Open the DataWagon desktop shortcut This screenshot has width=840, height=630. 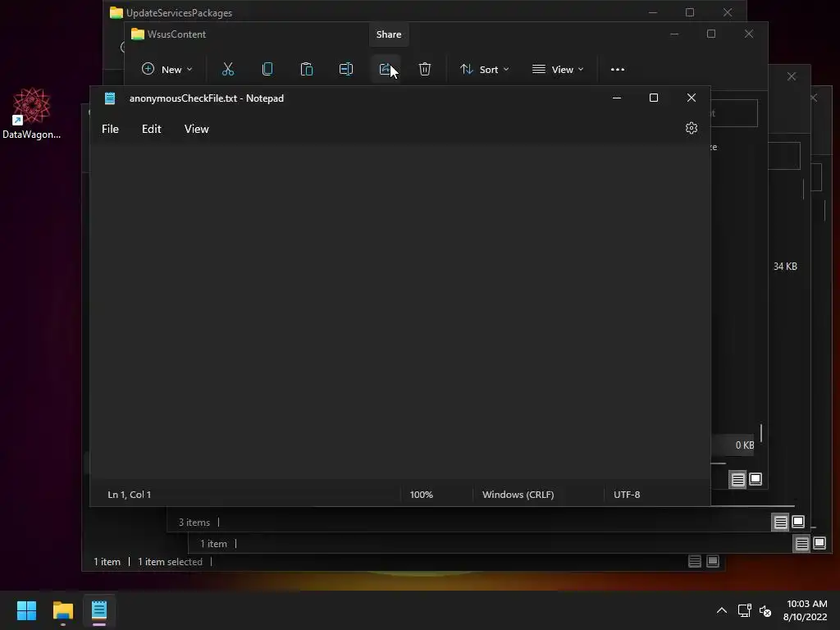(x=31, y=113)
